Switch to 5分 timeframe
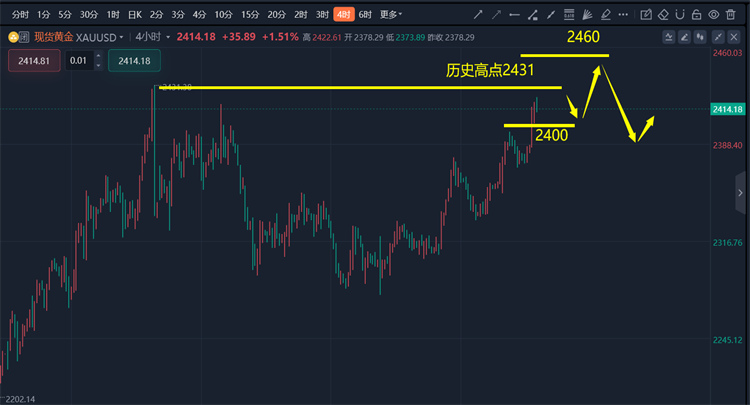The image size is (750, 405). pos(65,15)
